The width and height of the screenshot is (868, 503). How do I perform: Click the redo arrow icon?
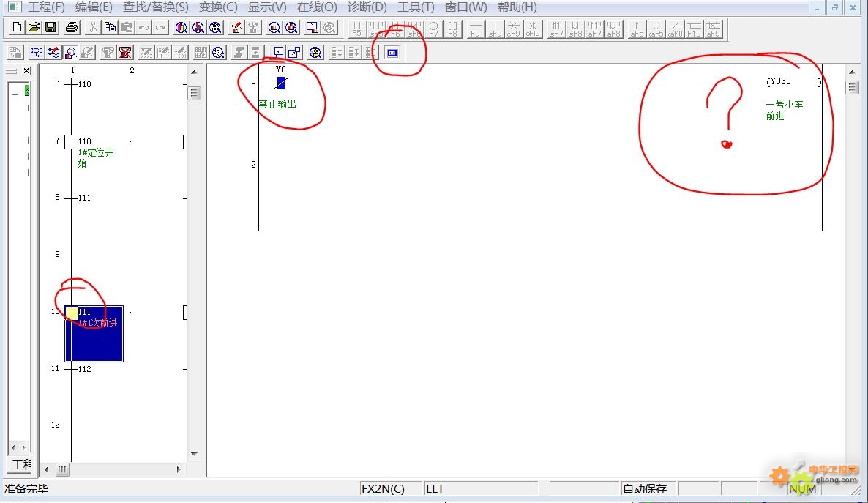(160, 27)
